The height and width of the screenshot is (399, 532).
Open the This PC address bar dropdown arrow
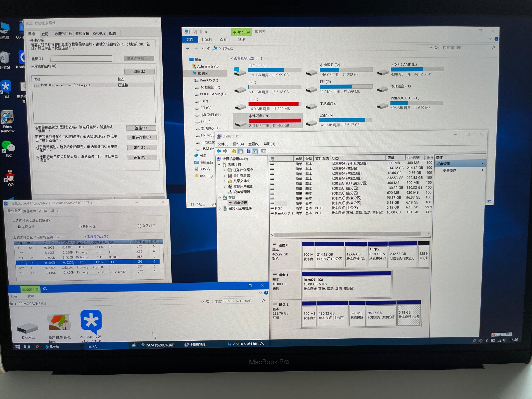point(431,47)
